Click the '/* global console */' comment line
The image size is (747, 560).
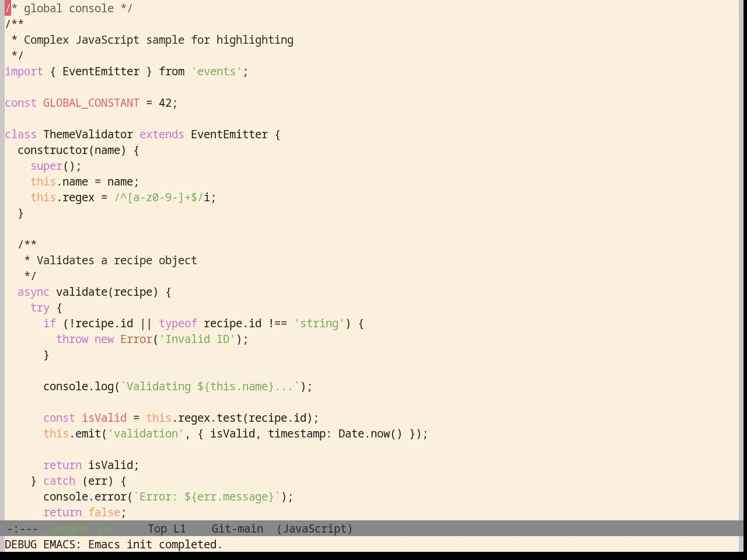click(x=69, y=9)
